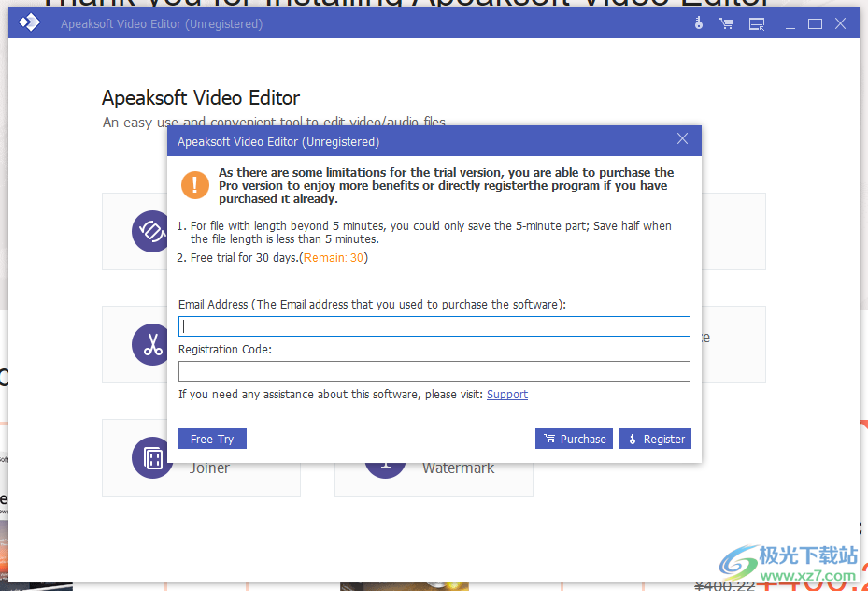Viewport: 868px width, 591px height.
Task: Maximize the main Video Editor window
Action: [815, 23]
